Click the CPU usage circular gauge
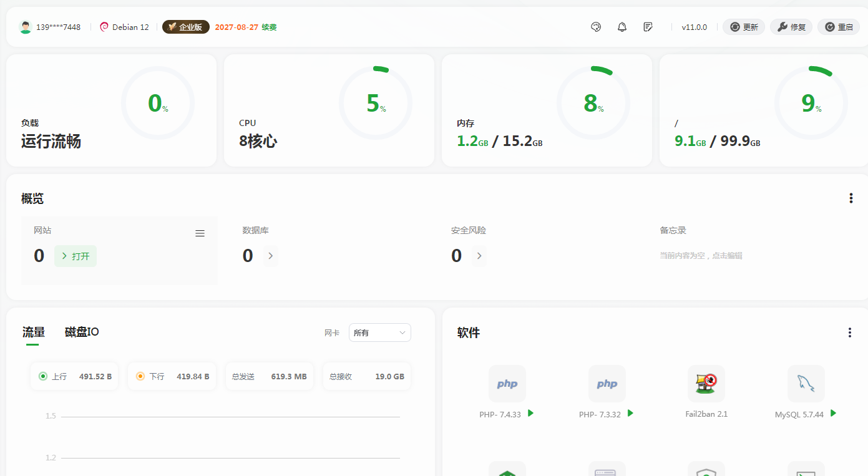 (x=375, y=103)
